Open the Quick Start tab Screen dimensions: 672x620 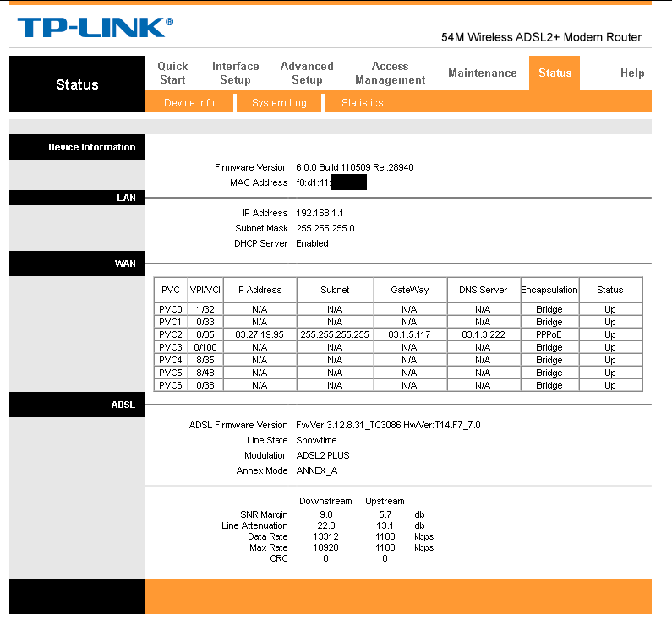coord(172,73)
